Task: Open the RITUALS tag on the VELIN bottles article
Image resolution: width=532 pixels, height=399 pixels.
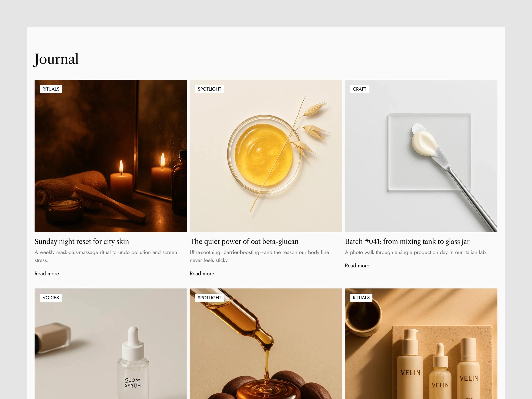Action: tap(361, 298)
